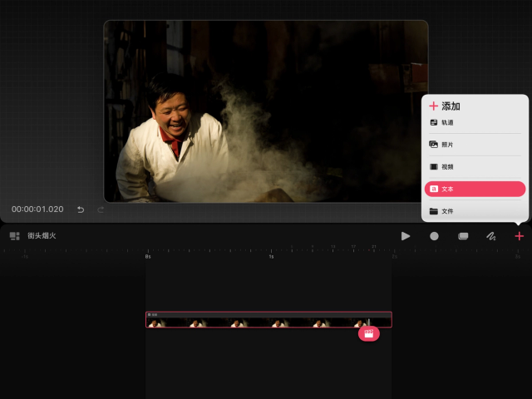Screen dimensions: 532x399
Task: Choose 文件 in the add menu
Action: click(475, 211)
